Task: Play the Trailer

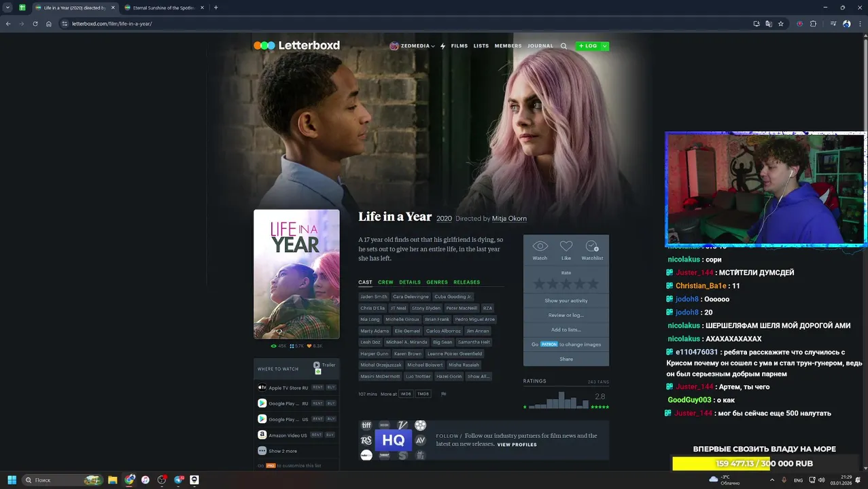Action: pos(324,365)
